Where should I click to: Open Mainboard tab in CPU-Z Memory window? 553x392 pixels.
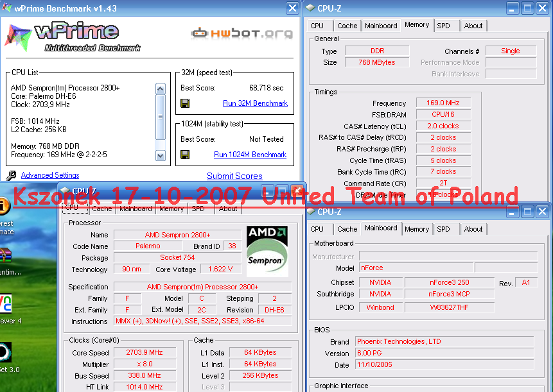[x=381, y=26]
